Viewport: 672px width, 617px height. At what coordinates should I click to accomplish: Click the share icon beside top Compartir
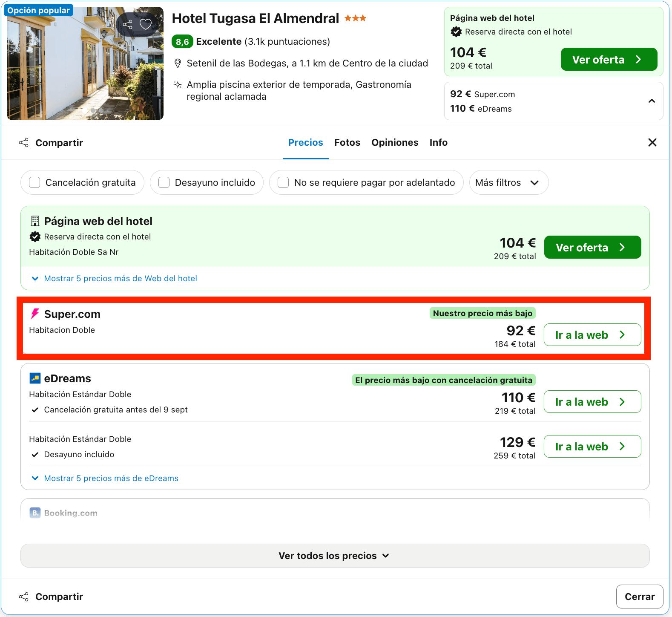[24, 143]
